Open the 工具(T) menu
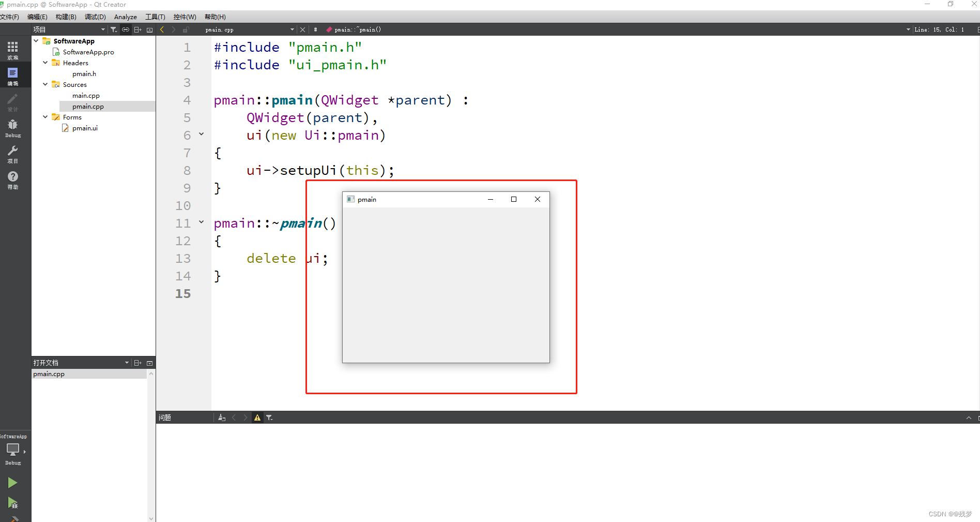This screenshot has width=980, height=522. click(155, 17)
